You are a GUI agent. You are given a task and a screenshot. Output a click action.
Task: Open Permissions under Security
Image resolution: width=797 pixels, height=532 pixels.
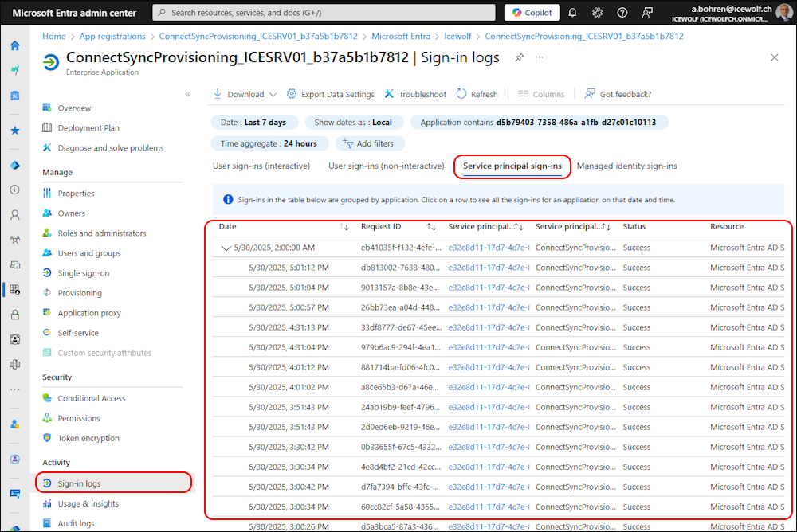[x=79, y=418]
